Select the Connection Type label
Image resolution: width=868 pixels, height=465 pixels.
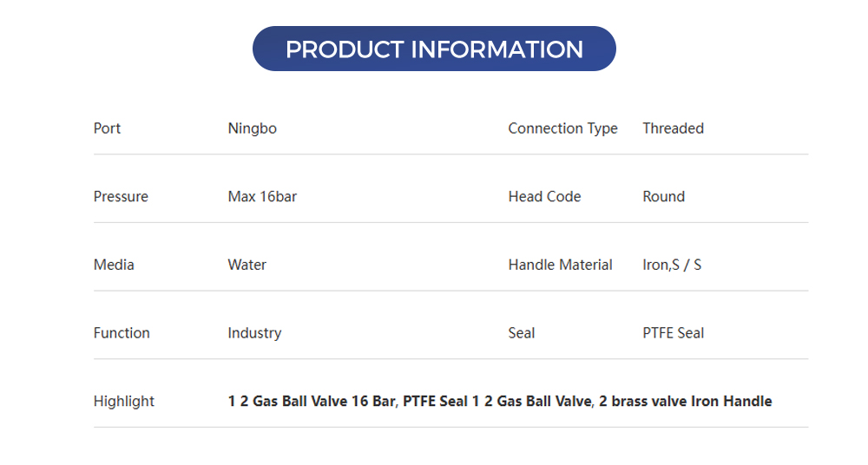562,128
